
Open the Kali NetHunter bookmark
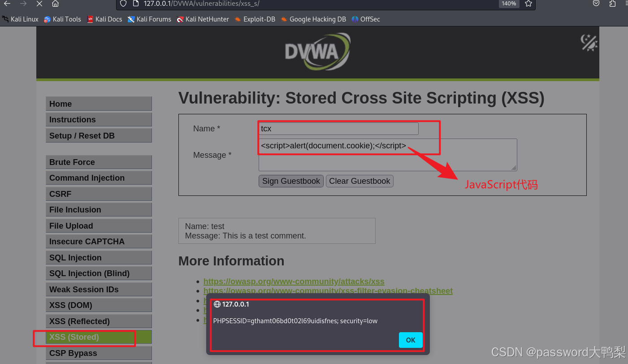[203, 19]
